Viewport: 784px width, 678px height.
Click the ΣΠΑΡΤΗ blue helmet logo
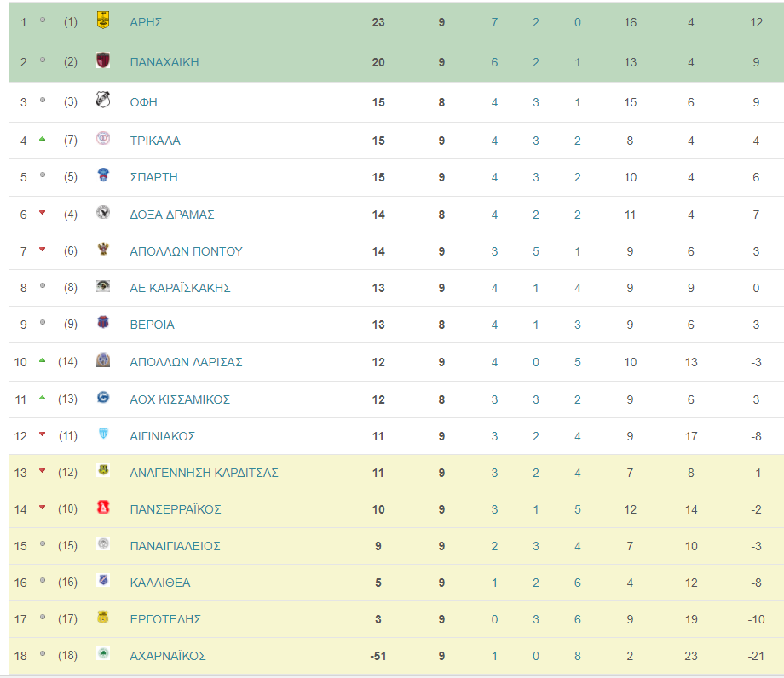(103, 175)
